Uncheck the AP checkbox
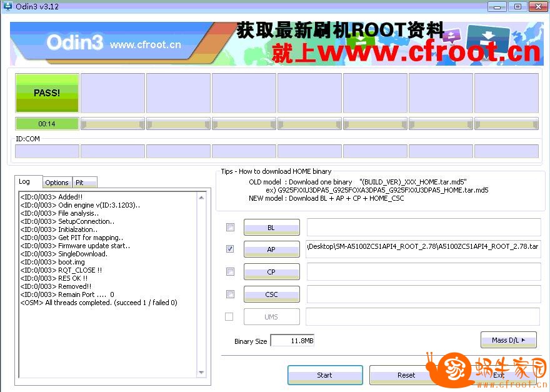This screenshot has width=550, height=392. [230, 249]
